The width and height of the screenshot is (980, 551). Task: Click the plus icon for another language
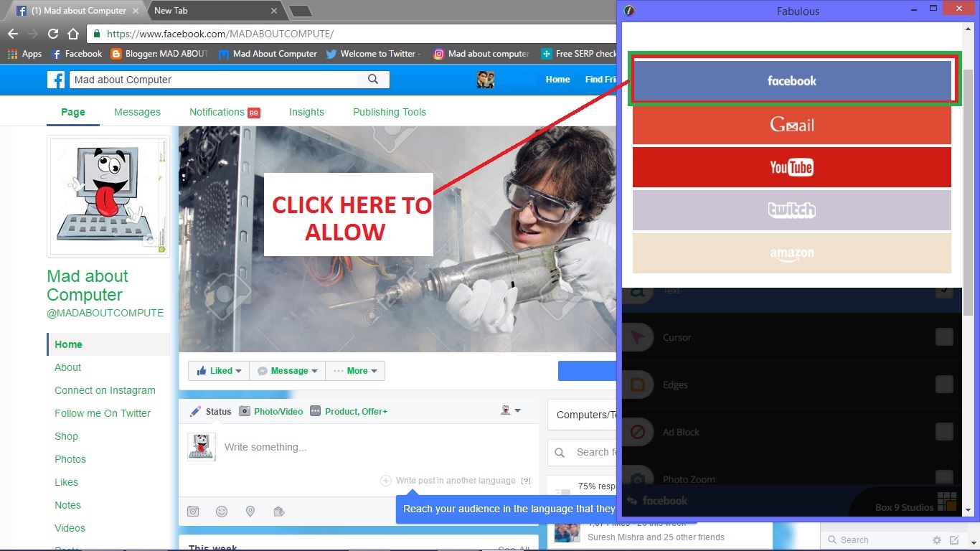tap(385, 481)
